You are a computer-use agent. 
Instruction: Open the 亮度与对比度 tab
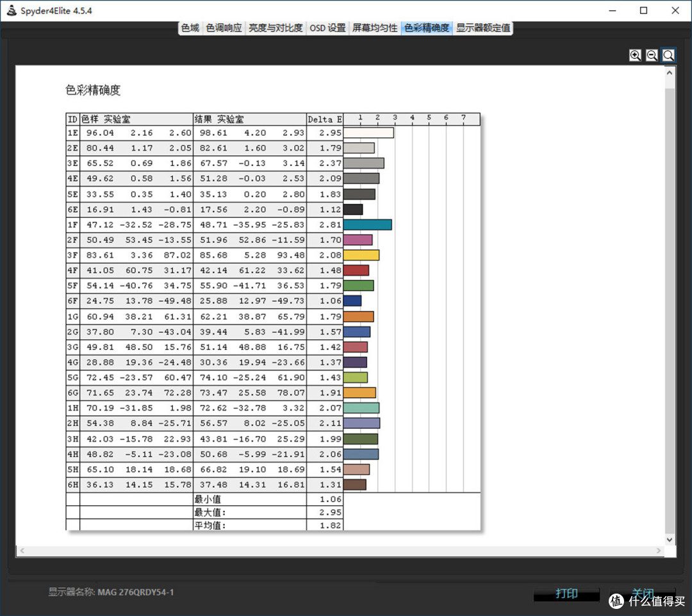tap(276, 28)
